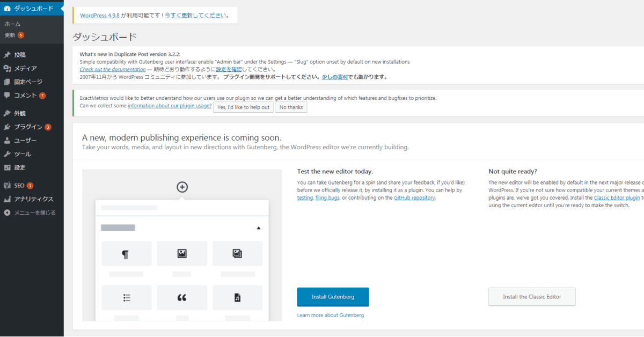Click 'Not quite ready?' heading
The width and height of the screenshot is (644, 337).
pyautogui.click(x=513, y=172)
